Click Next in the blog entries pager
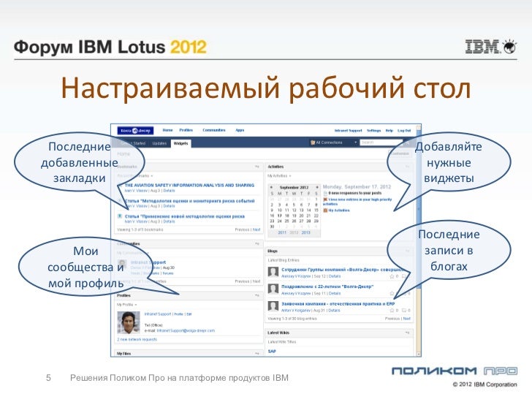The image size is (532, 399). pyautogui.click(x=406, y=319)
